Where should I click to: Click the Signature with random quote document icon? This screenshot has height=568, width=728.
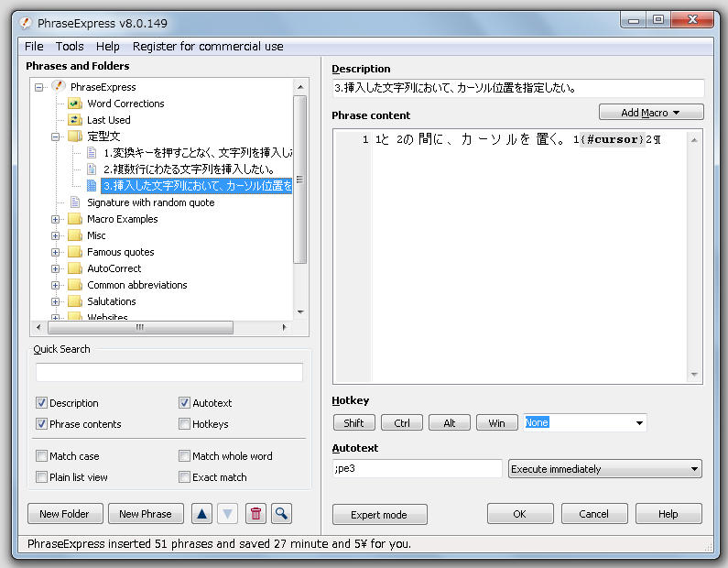click(75, 202)
